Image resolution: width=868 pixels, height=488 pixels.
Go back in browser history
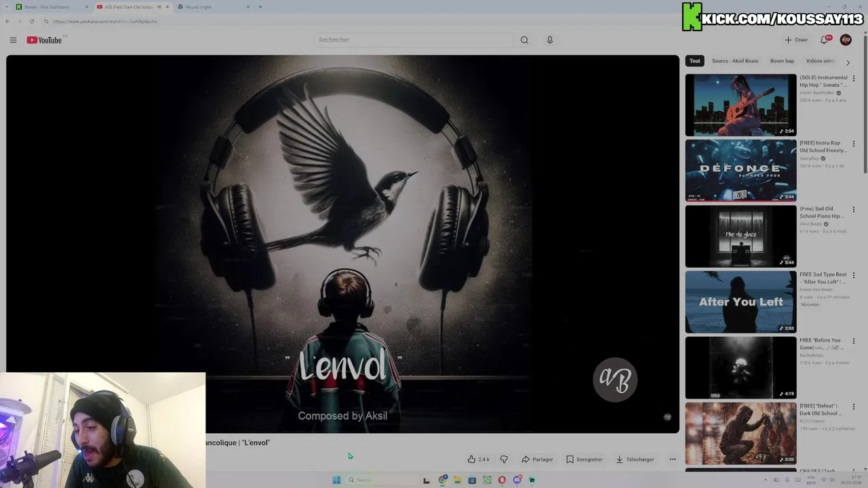pos(7,21)
